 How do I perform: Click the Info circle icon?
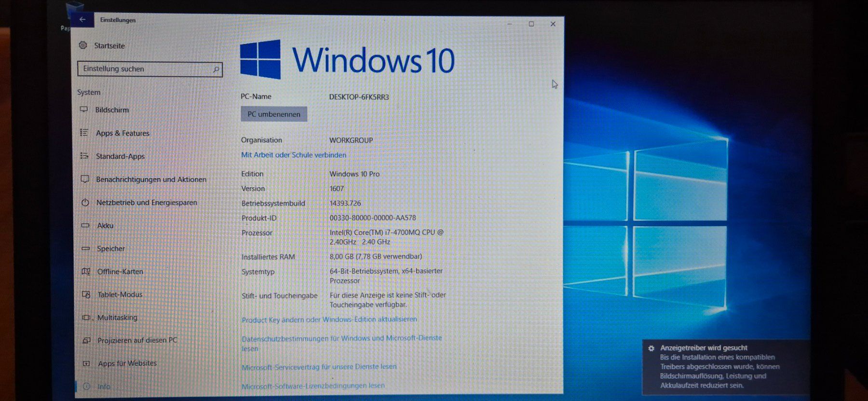pos(87,386)
